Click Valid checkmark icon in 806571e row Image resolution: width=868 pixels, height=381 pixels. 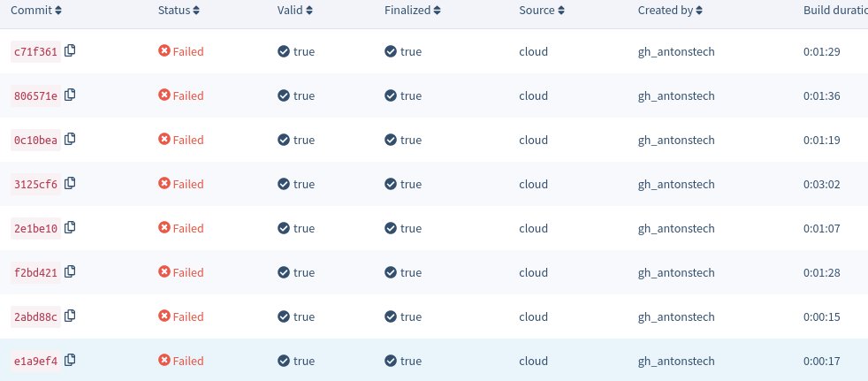point(284,95)
